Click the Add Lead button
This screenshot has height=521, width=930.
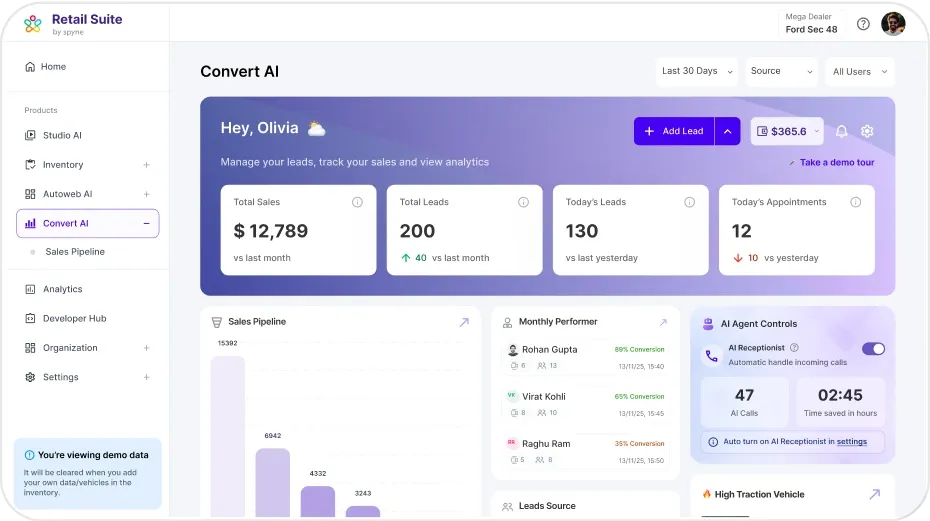coord(673,131)
